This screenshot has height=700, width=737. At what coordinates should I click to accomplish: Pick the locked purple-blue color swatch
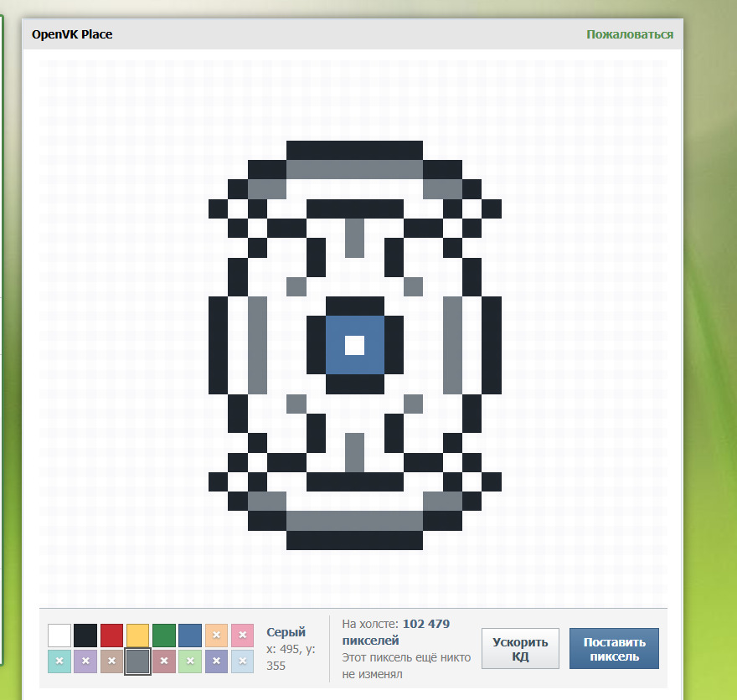tap(216, 661)
